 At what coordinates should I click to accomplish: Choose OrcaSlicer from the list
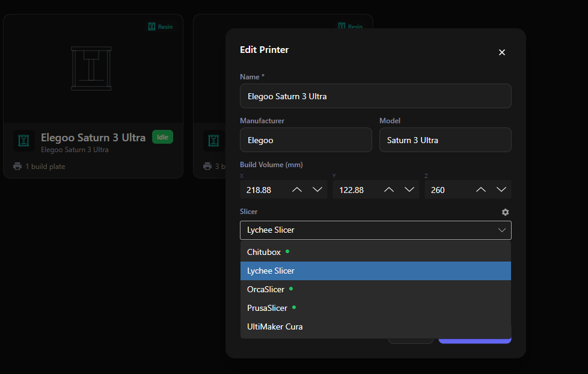[x=375, y=289]
